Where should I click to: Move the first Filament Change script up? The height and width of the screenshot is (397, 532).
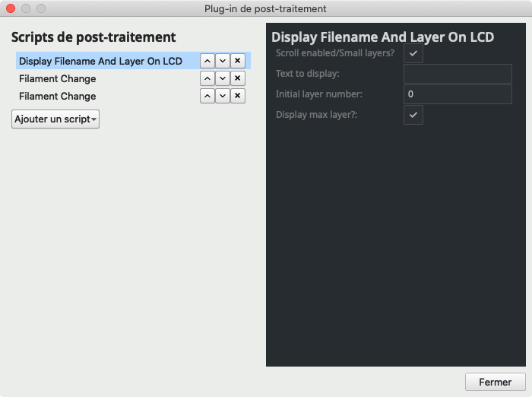click(207, 78)
